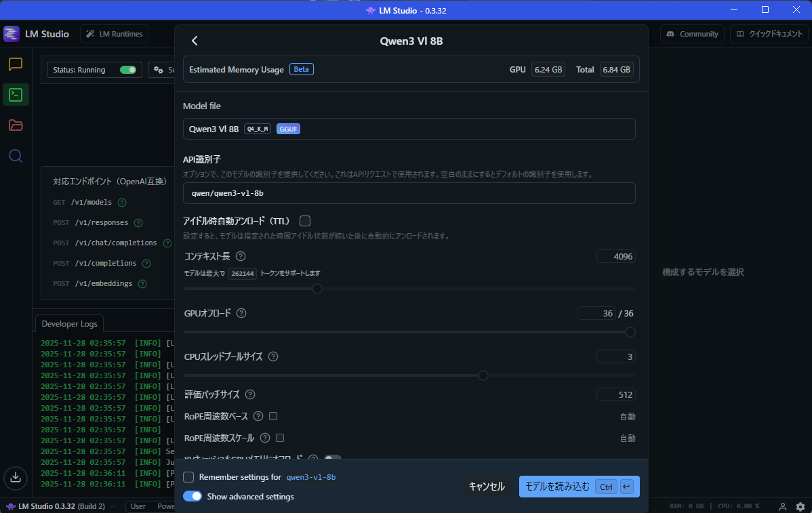This screenshot has width=812, height=513.
Task: Open LM Runtimes
Action: 115,34
